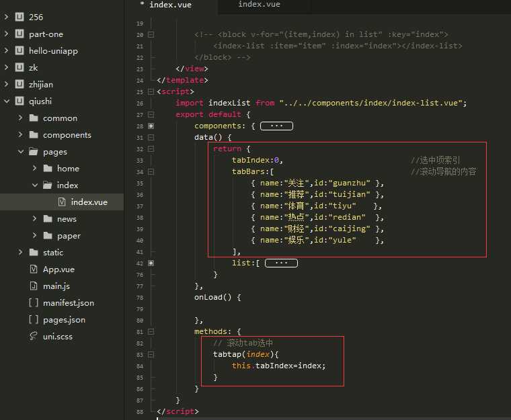Image resolution: width=511 pixels, height=420 pixels.
Task: Click the news folder icon
Action: [x=48, y=218]
